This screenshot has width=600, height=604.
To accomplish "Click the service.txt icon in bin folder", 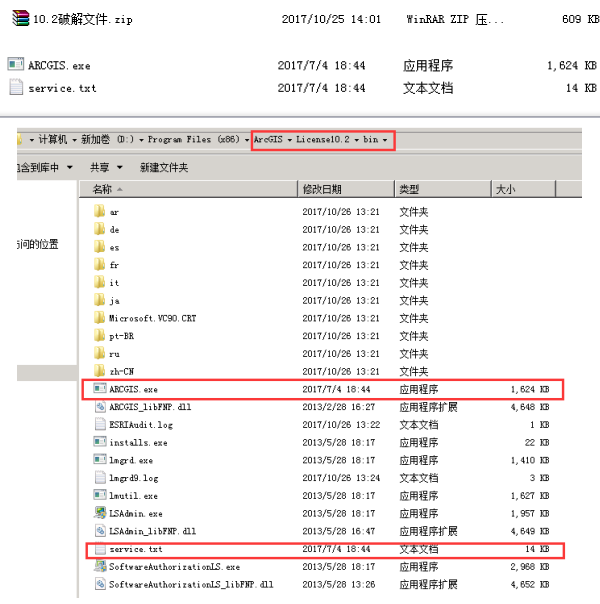I will point(100,549).
